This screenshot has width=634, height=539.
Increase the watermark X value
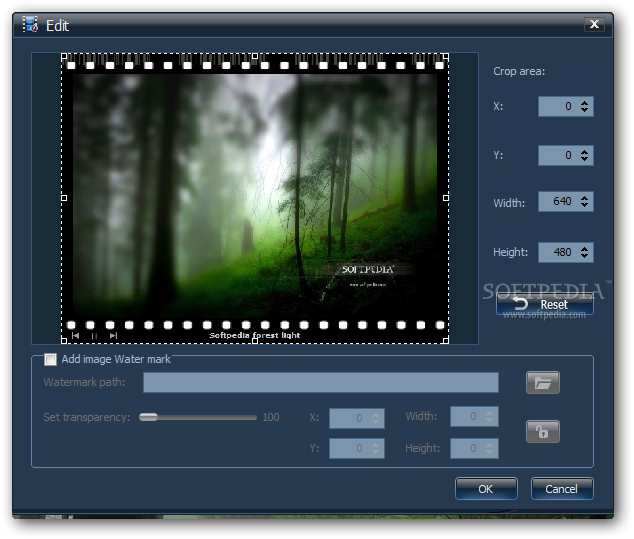(376, 414)
